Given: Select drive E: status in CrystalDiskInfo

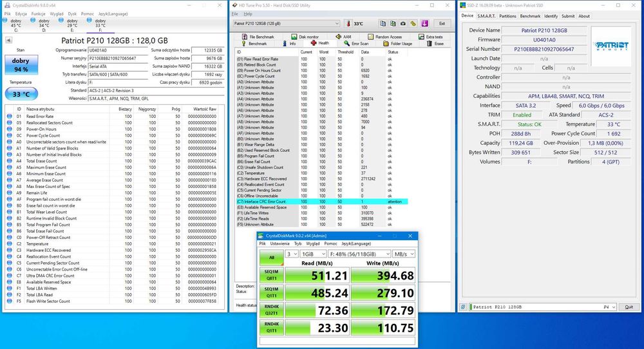Looking at the screenshot, I should coord(72,24).
